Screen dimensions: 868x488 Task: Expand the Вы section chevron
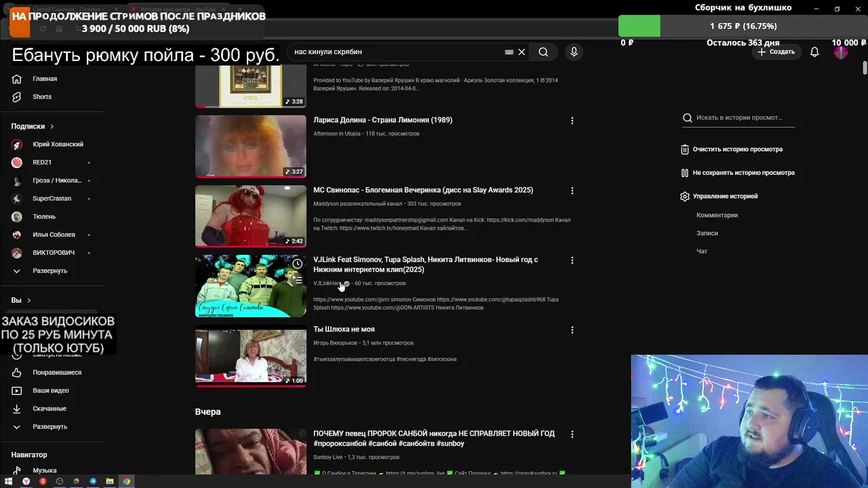point(28,301)
